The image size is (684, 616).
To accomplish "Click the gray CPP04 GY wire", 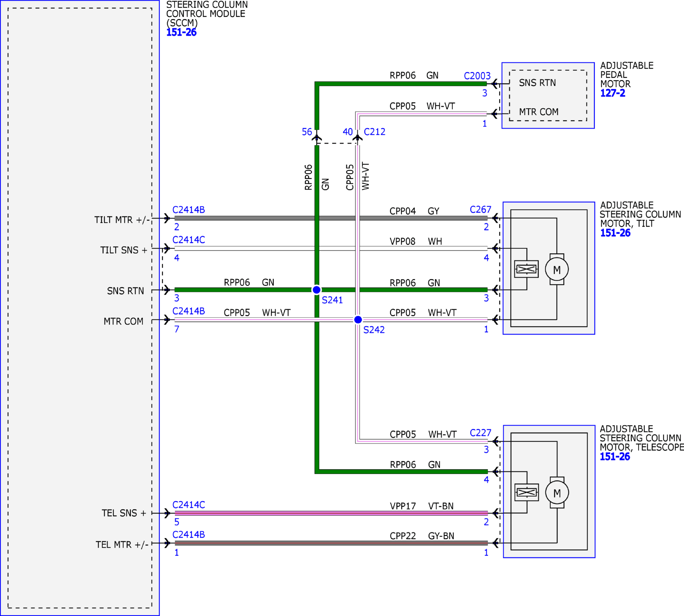I will [x=331, y=218].
